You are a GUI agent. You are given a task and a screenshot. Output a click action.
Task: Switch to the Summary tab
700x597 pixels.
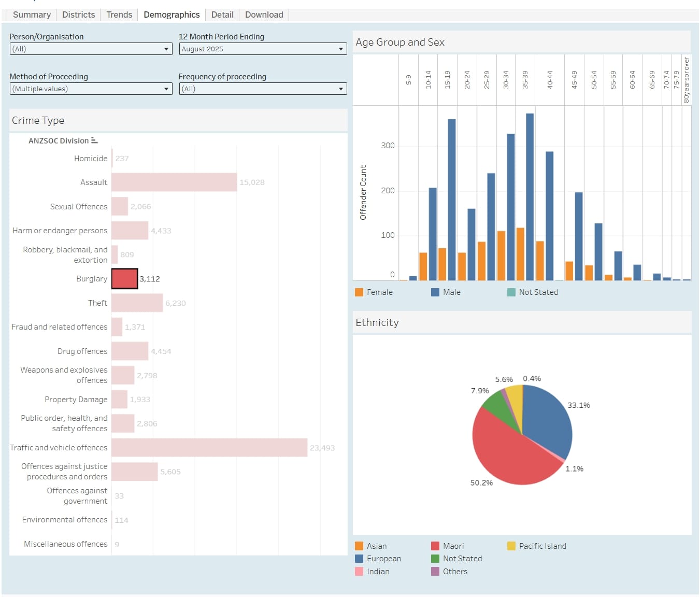(32, 15)
